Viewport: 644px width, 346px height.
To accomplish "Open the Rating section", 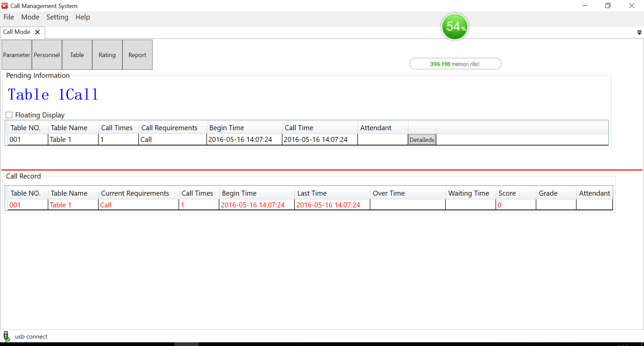I will (107, 55).
